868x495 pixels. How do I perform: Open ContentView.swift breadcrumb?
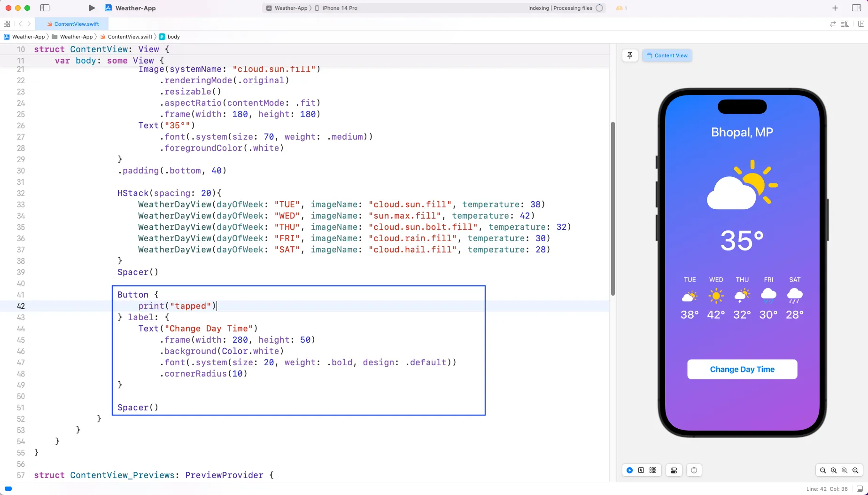click(126, 37)
